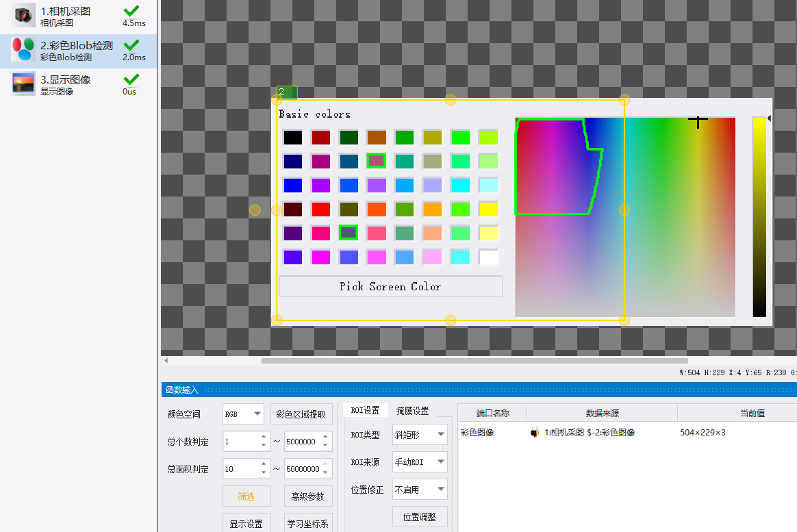
Task: Switch to the mask settings tab
Action: point(413,411)
